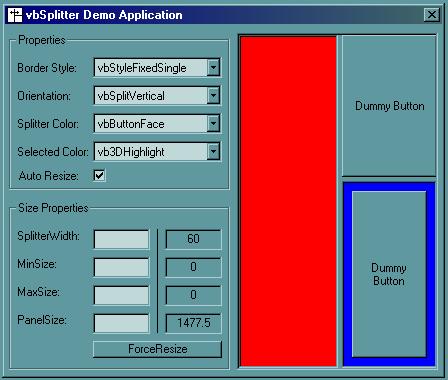Focus the PanelSize input field
This screenshot has height=380, width=448.
(x=121, y=323)
